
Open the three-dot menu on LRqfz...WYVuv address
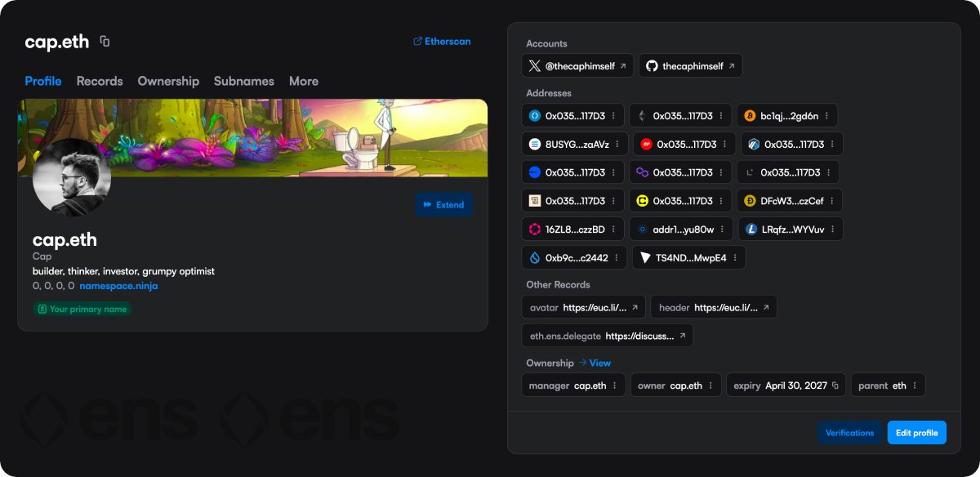coord(832,230)
